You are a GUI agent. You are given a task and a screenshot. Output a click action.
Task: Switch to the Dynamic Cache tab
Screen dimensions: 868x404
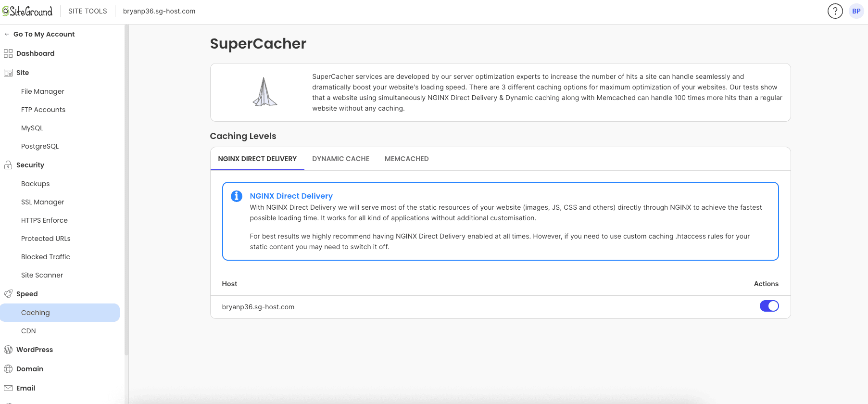pyautogui.click(x=341, y=159)
